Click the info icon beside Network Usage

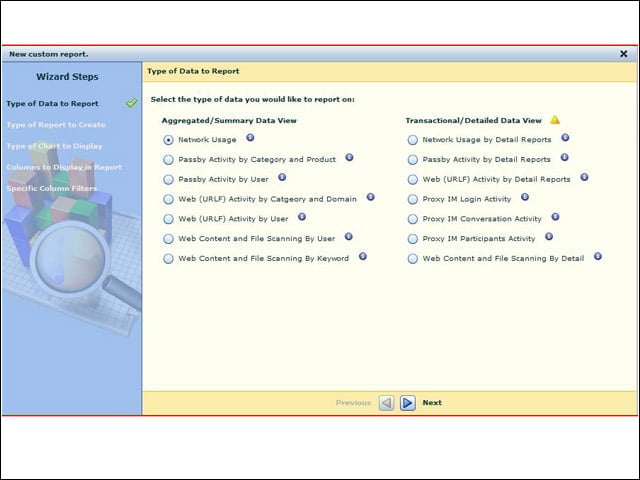pyautogui.click(x=250, y=138)
